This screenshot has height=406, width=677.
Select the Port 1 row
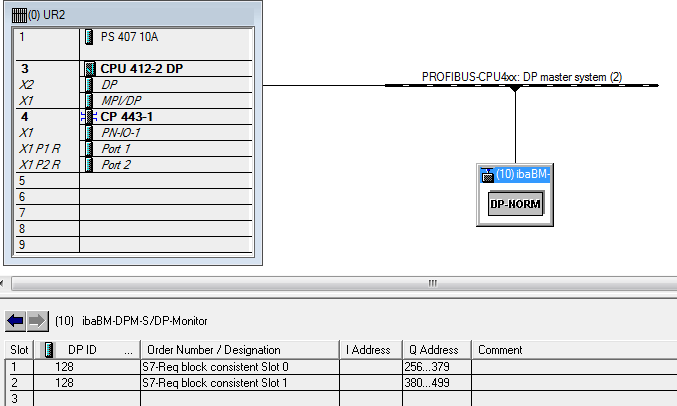[x=133, y=149]
